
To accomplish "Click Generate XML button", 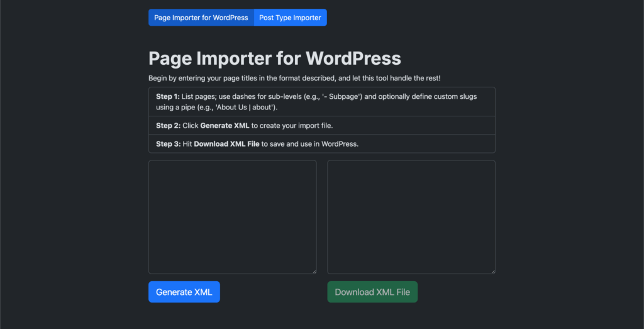I will pos(184,292).
